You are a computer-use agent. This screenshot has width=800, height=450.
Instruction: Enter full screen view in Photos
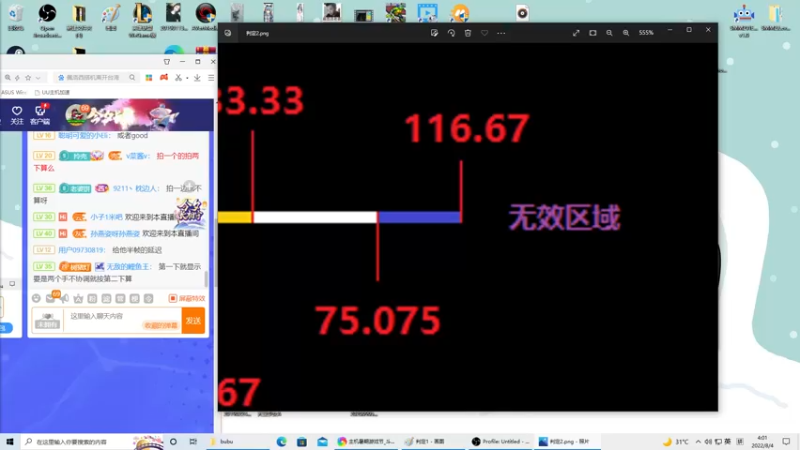[x=576, y=33]
